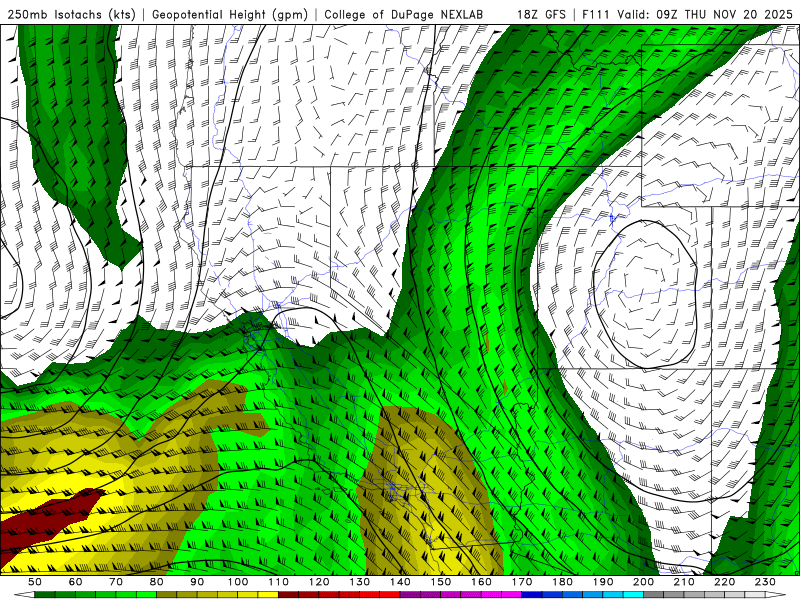Click the 160 value on the legend
The image size is (800, 600).
[481, 582]
